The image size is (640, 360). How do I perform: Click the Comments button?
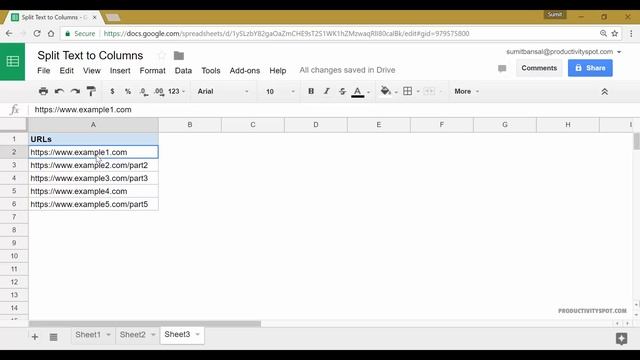tap(539, 68)
